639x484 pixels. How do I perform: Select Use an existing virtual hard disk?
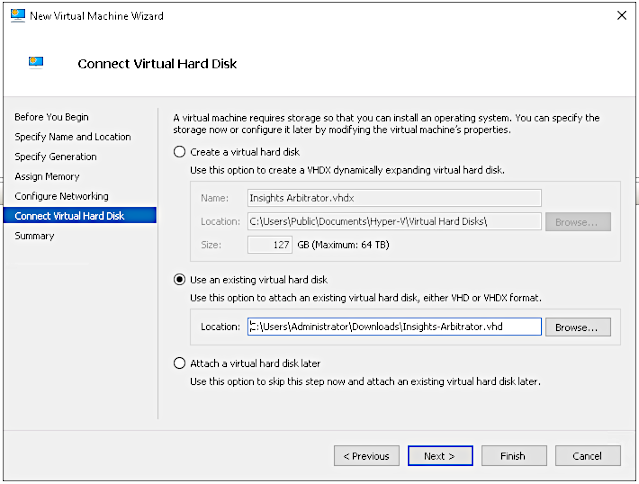point(180,280)
